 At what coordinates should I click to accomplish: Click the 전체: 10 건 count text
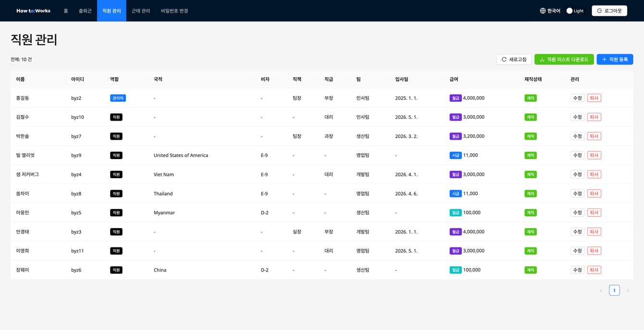coord(21,60)
